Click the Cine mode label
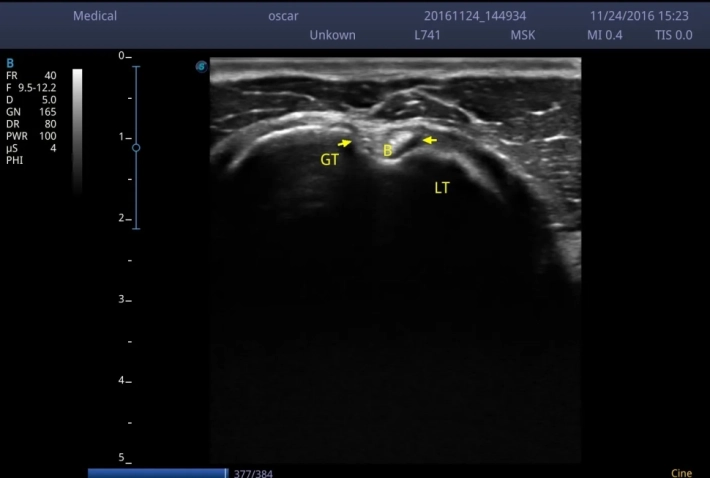The width and height of the screenshot is (710, 478). click(x=682, y=472)
